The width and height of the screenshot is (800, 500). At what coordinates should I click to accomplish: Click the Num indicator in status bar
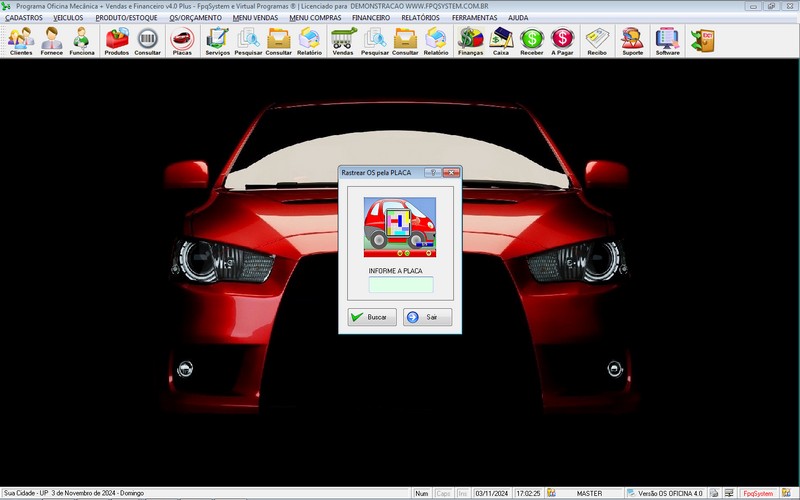coord(421,493)
